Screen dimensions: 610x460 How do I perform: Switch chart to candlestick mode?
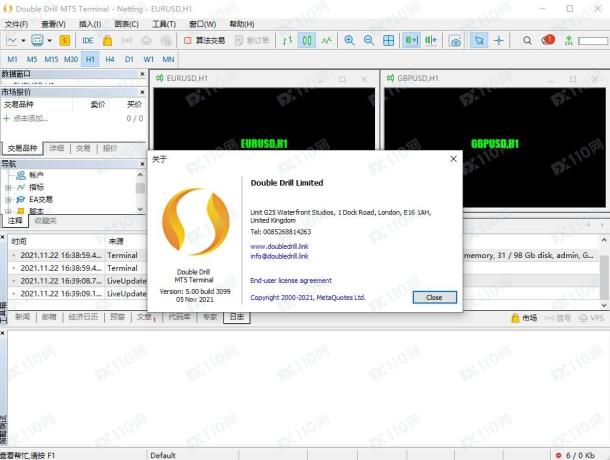307,40
